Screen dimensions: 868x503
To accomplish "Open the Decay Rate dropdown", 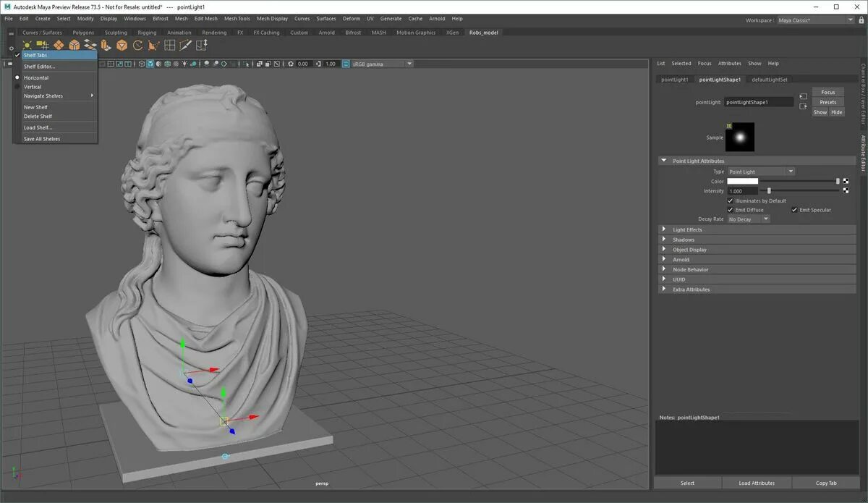I will coord(749,219).
